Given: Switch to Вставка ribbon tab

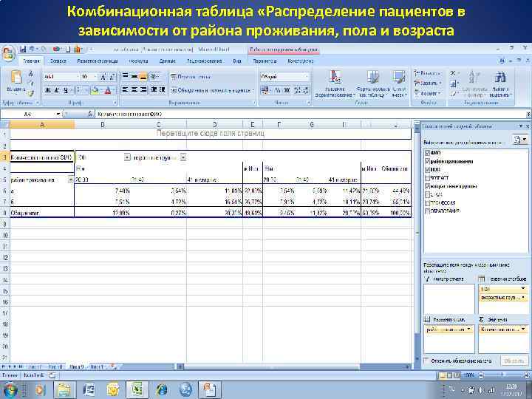Looking at the screenshot, I should [x=58, y=61].
